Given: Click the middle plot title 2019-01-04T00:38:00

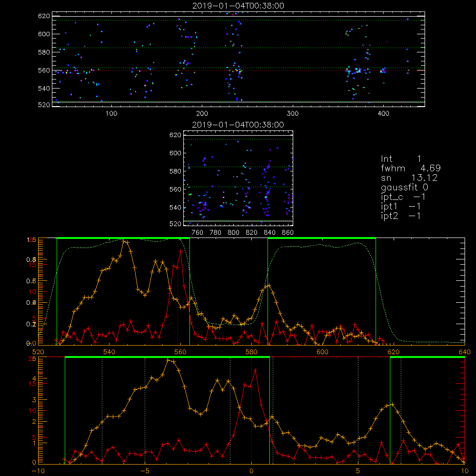Looking at the screenshot, I should tap(238, 125).
